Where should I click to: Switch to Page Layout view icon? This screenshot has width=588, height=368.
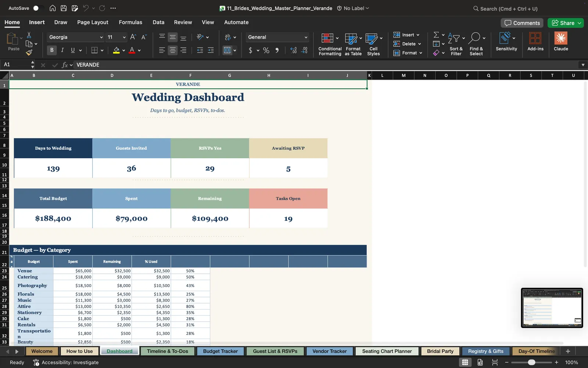pyautogui.click(x=480, y=362)
